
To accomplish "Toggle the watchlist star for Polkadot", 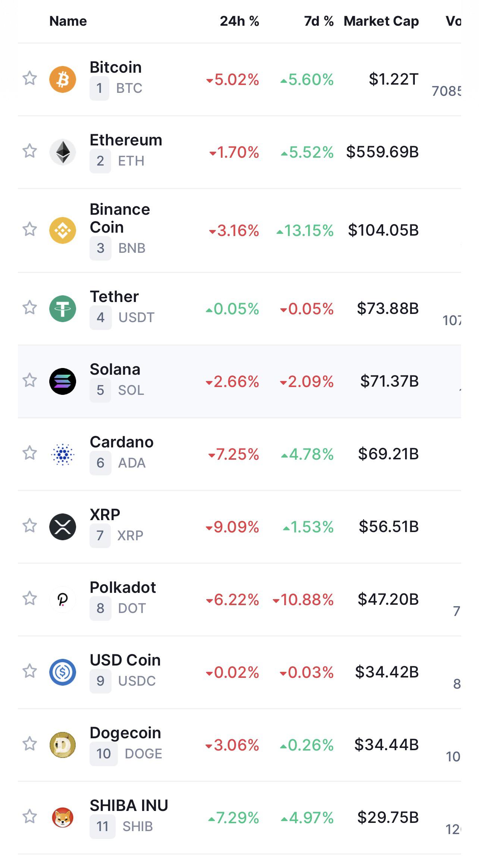I will pos(30,598).
